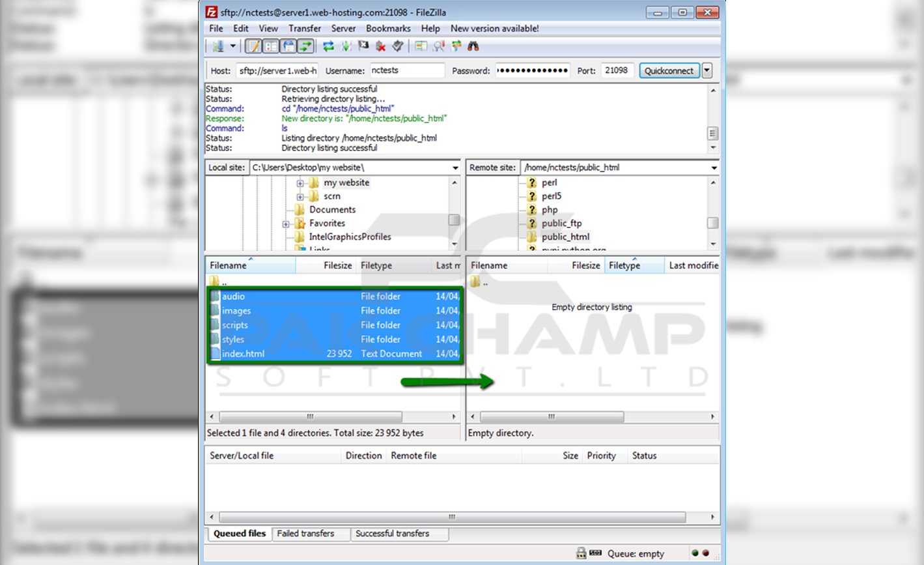Toggle remote directory tree display
The height and width of the screenshot is (565, 924).
tap(288, 46)
